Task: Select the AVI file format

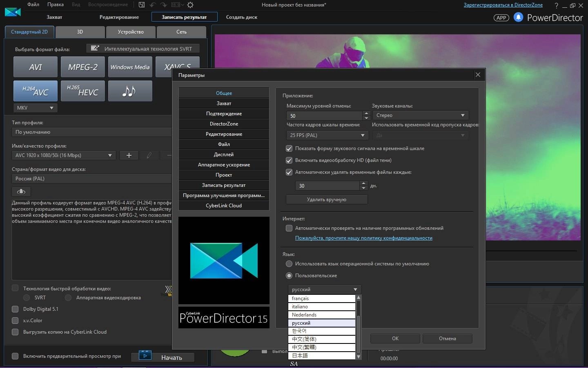Action: tap(36, 67)
